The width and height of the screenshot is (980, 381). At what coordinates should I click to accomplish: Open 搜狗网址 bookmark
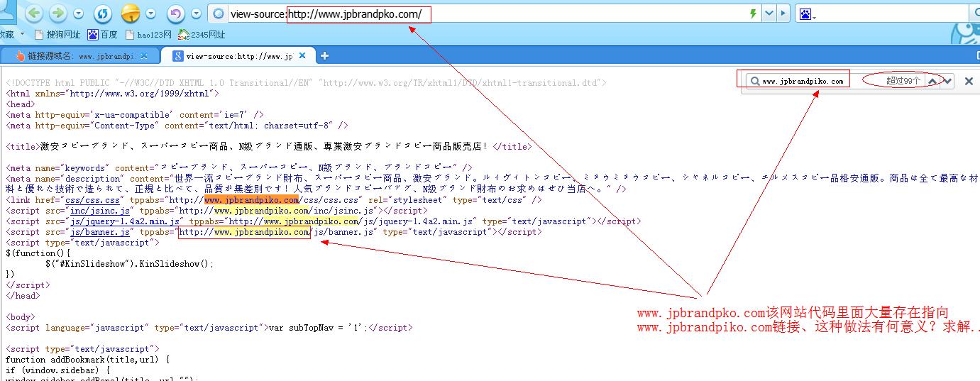point(56,34)
